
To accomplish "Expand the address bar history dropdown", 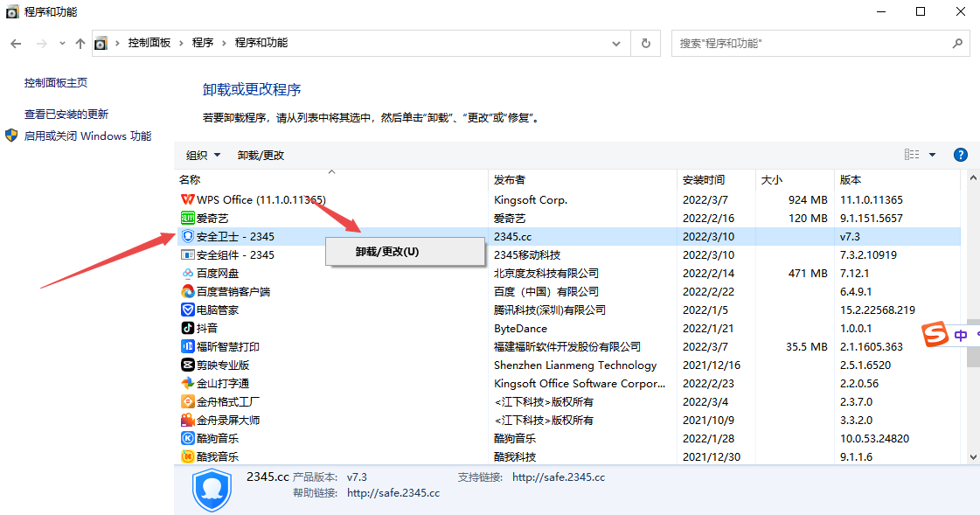I will 617,43.
